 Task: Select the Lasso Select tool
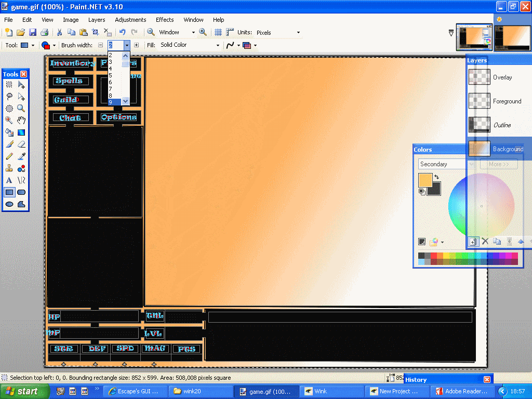9,97
